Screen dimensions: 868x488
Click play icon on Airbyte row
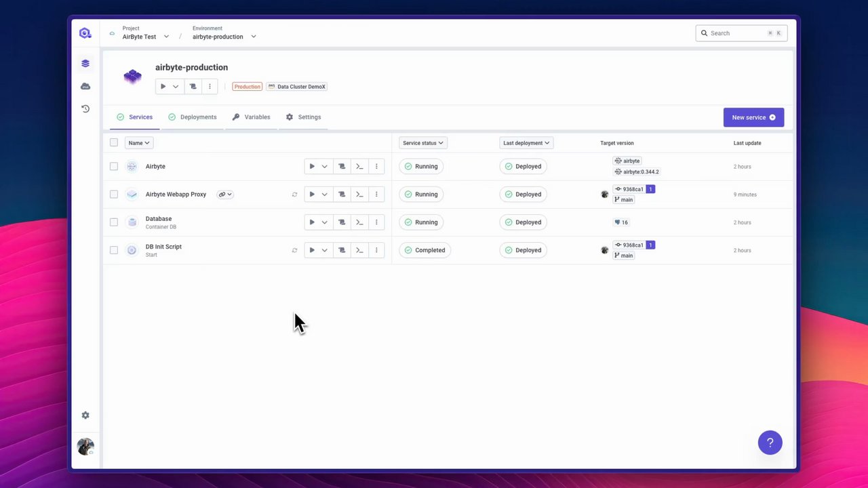[x=312, y=166]
